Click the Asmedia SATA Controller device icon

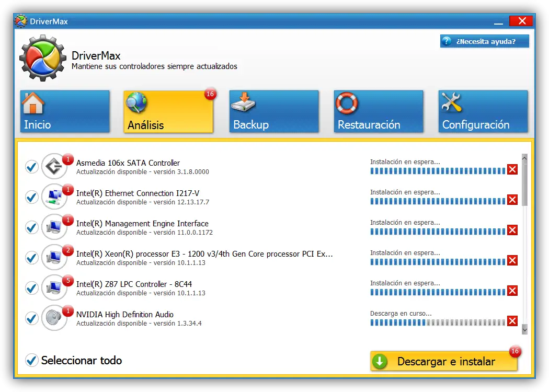54,166
